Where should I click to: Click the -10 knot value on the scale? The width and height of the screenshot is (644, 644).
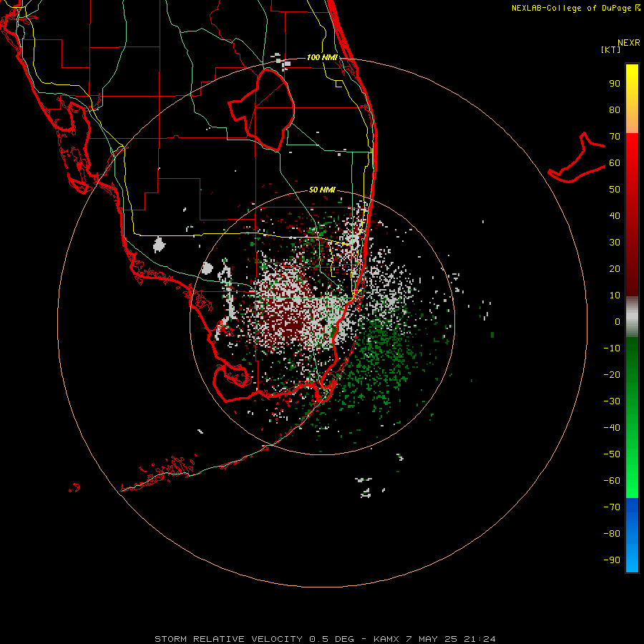coord(612,348)
